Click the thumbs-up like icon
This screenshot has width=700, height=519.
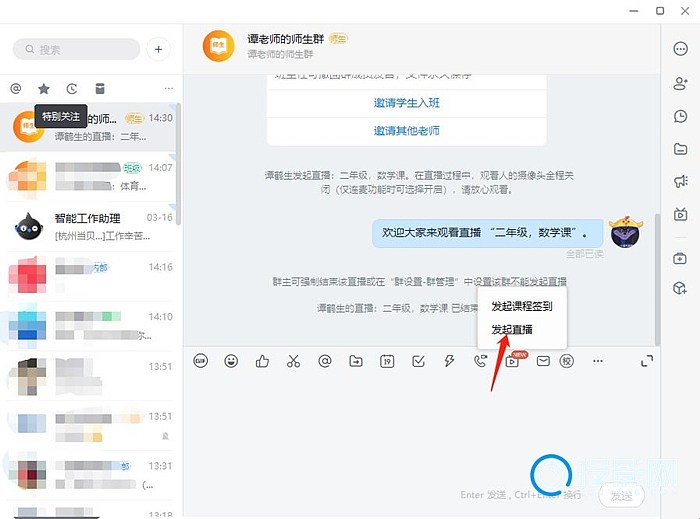tap(262, 361)
